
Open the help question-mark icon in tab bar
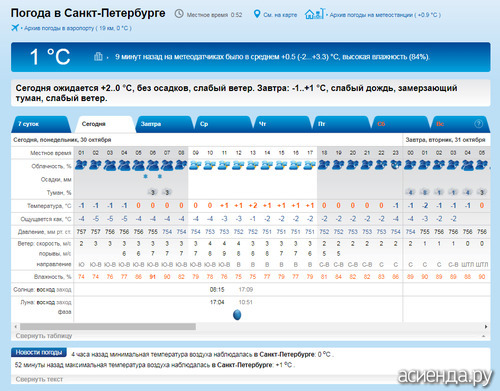click(478, 124)
